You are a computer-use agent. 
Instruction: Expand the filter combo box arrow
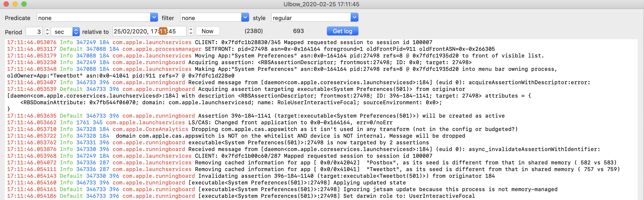(x=245, y=18)
